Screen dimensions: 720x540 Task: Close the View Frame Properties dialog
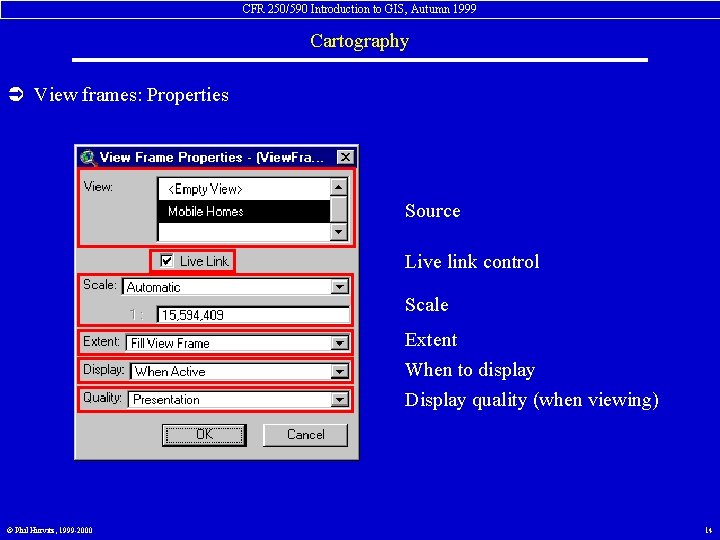point(345,158)
